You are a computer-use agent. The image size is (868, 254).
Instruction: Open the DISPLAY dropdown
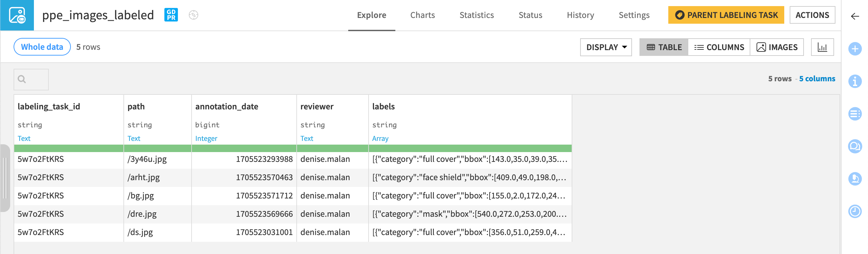click(x=606, y=47)
